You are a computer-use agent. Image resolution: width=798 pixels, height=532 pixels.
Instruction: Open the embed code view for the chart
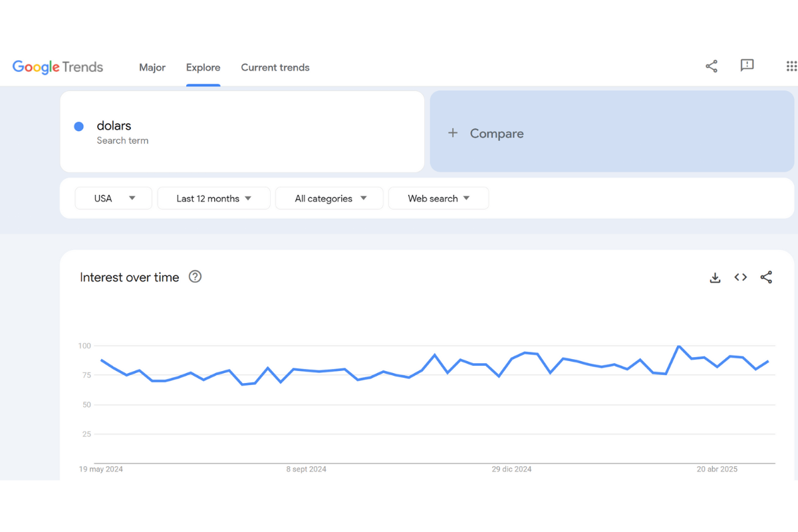tap(740, 277)
